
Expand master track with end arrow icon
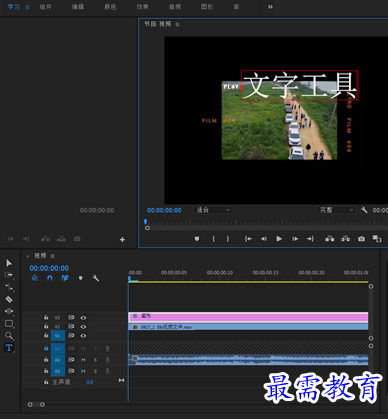coord(121,380)
